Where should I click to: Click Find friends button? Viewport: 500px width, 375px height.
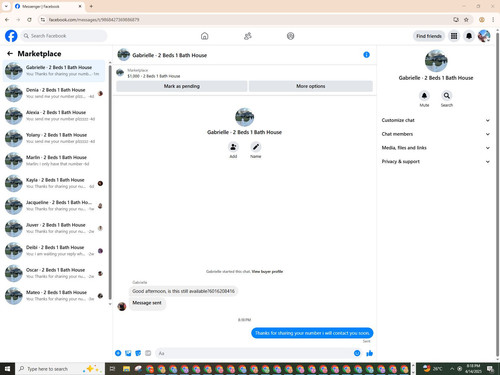(429, 36)
